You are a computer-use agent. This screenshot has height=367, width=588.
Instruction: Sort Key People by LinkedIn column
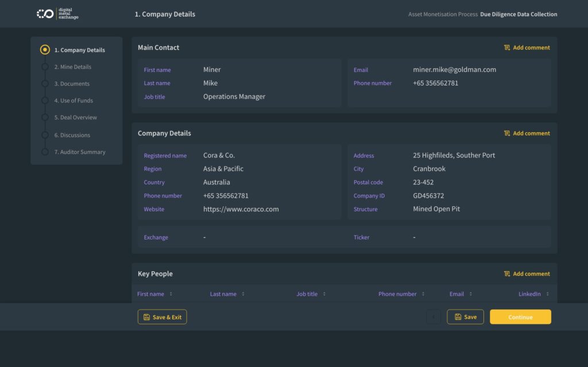tap(547, 294)
